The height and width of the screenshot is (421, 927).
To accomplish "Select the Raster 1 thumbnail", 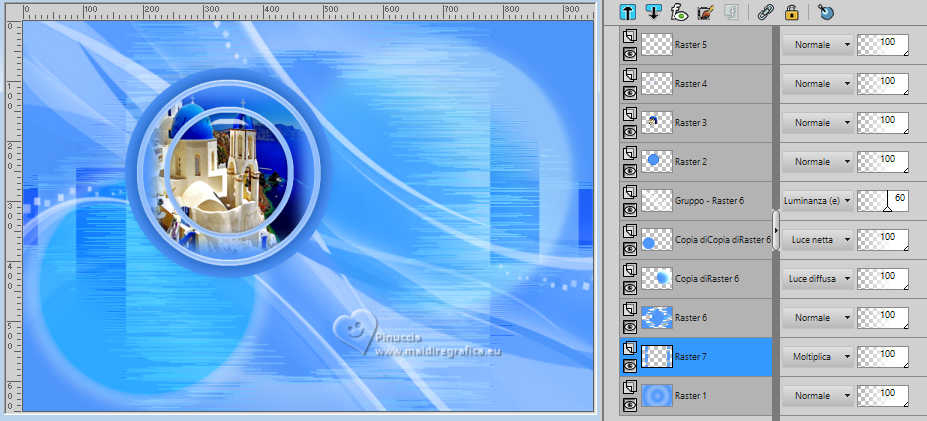I will (657, 396).
